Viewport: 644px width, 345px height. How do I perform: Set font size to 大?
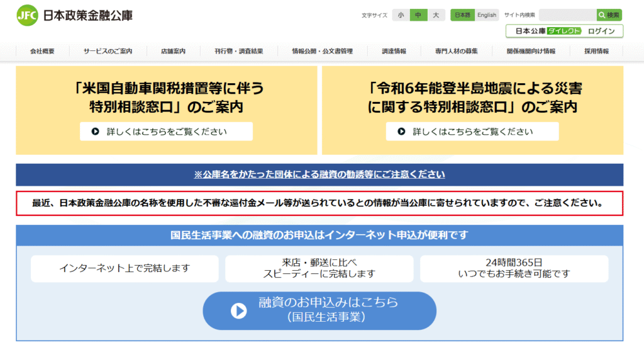(436, 15)
